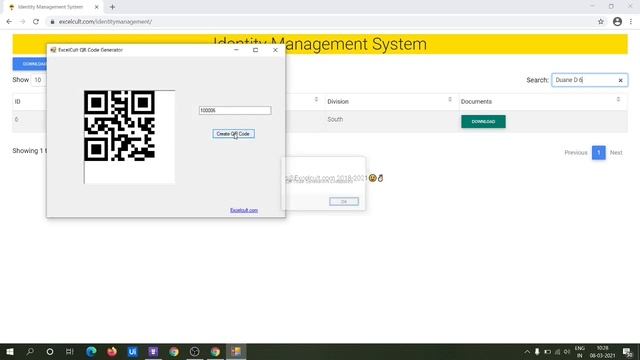Open the active QR generator app on the taskbar
The width and height of the screenshot is (640, 360).
236,351
